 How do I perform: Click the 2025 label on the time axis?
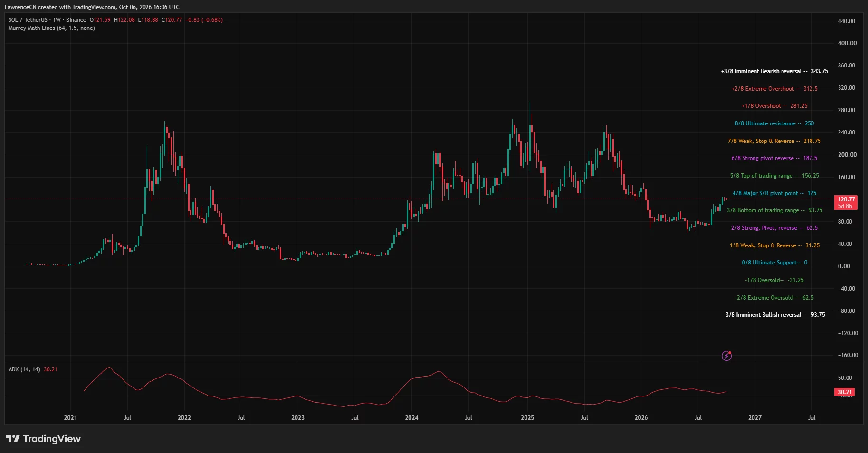(527, 418)
